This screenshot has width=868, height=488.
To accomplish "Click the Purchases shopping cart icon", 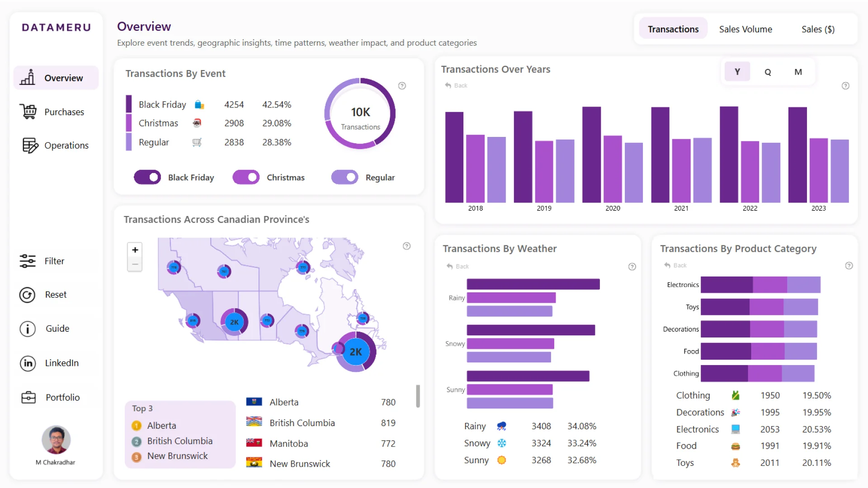I will (28, 112).
